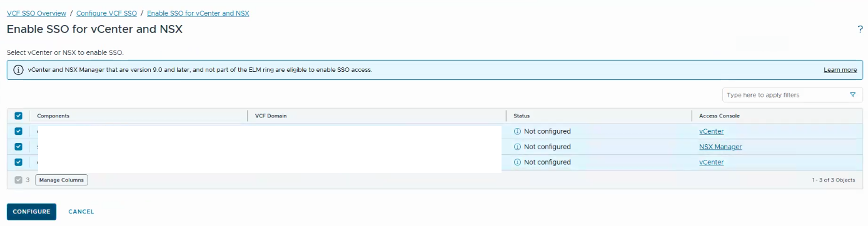The image size is (868, 226).
Task: Click the filter funnel icon
Action: click(x=853, y=95)
